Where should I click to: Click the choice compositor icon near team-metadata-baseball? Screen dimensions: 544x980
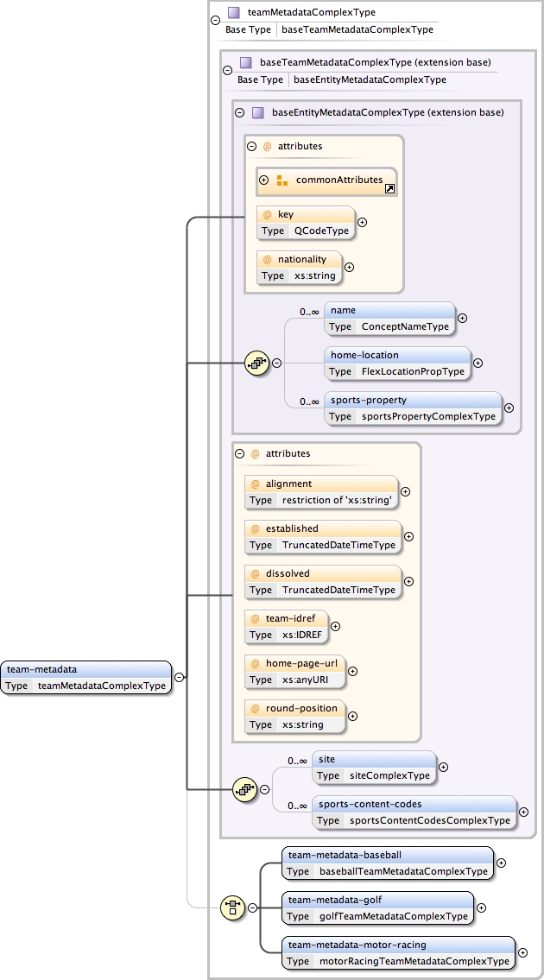(232, 907)
